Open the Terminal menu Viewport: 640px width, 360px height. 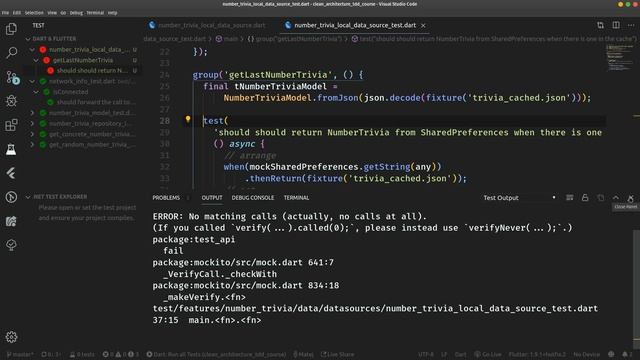coord(95,13)
